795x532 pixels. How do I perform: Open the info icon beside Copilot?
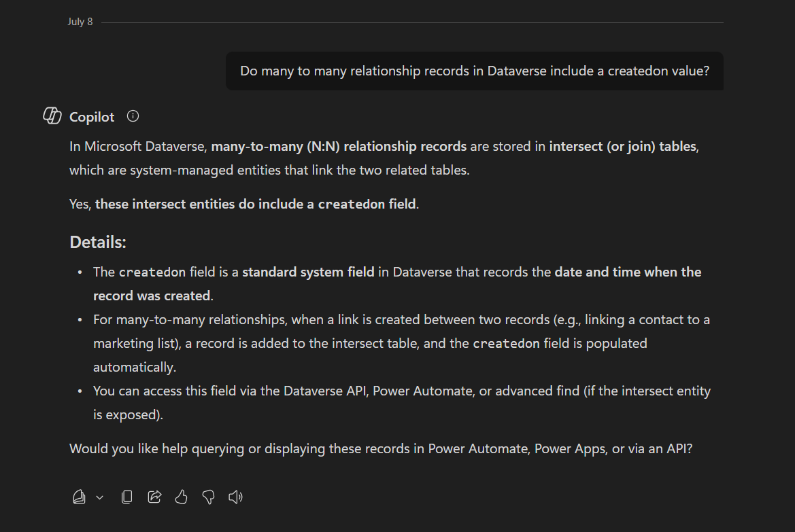[133, 116]
